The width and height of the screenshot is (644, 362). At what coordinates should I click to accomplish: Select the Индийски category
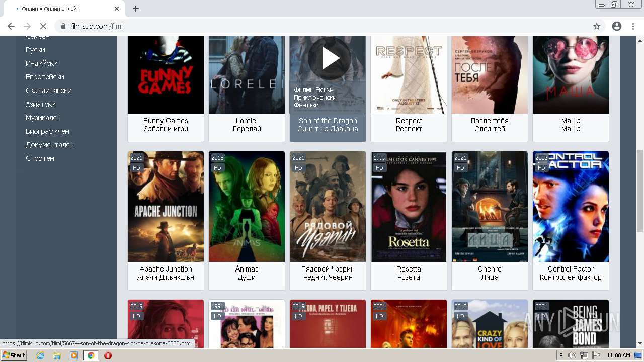coord(42,63)
